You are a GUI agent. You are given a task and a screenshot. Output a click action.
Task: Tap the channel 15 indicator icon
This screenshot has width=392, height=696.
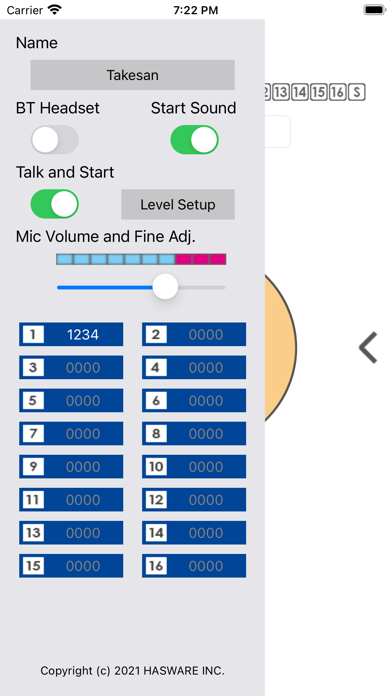click(x=319, y=92)
